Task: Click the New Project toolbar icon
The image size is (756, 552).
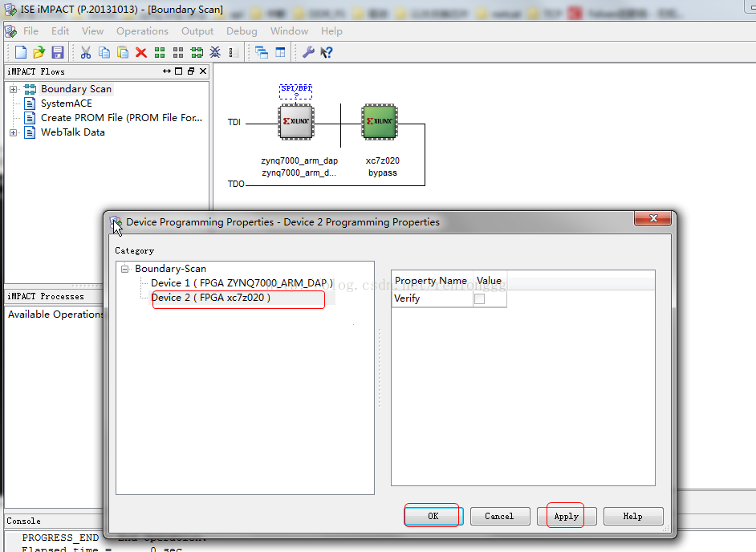Action: tap(21, 52)
